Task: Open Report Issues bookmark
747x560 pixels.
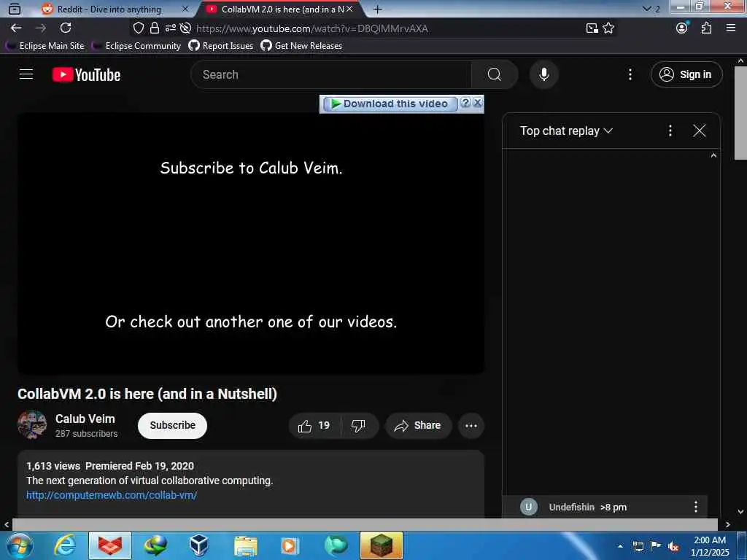Action: 221,46
